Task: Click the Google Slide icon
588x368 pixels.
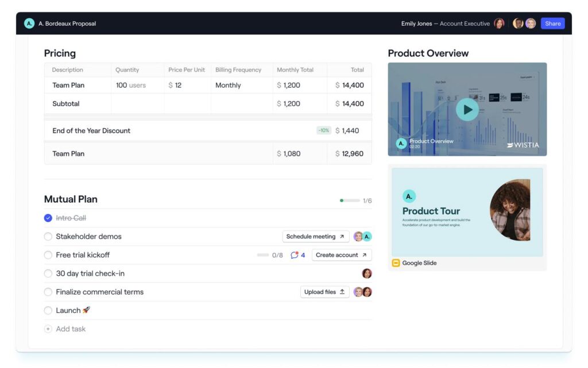Action: tap(396, 263)
